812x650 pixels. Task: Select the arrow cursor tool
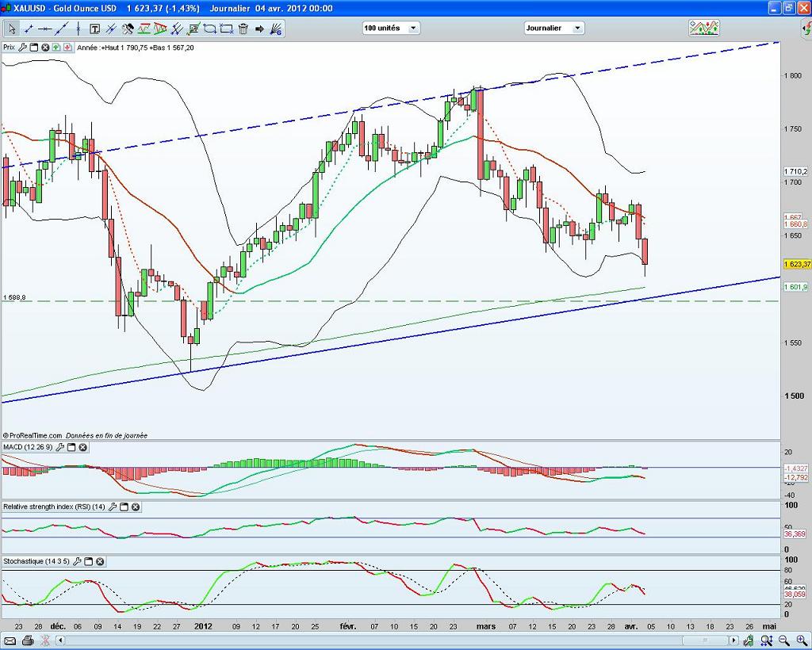coord(12,29)
